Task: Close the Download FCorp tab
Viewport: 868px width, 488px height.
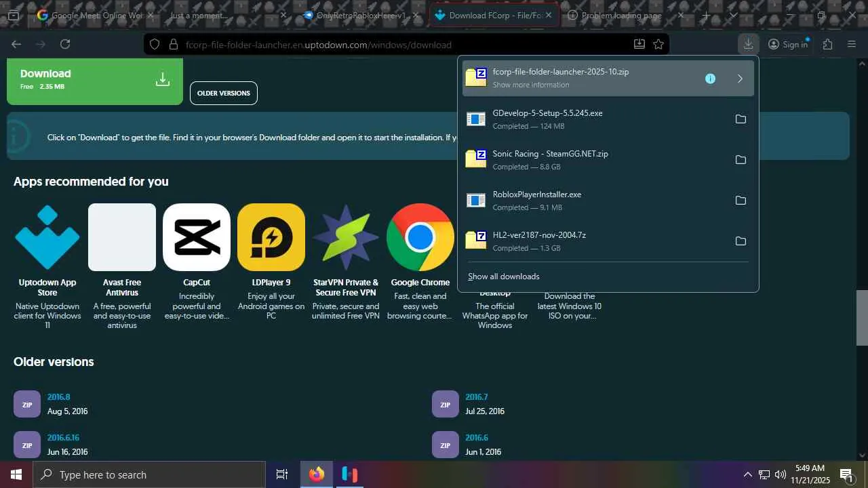Action: point(548,15)
